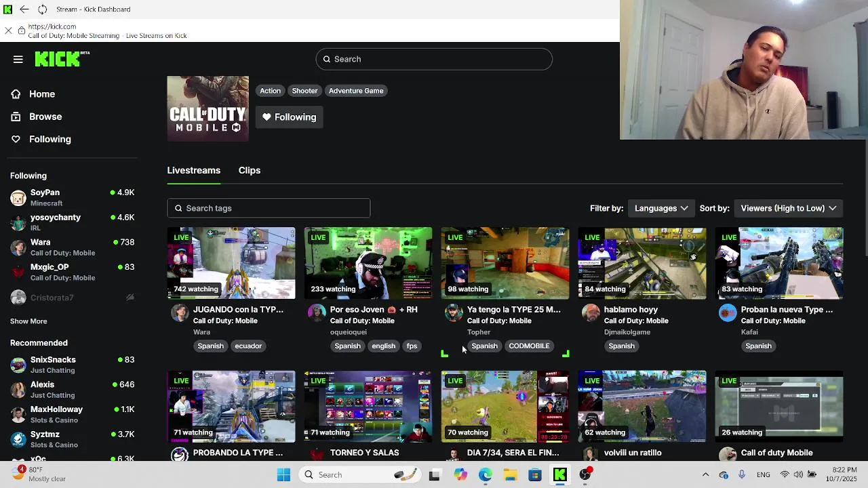Go back using browser back arrow
This screenshot has width=868, height=488.
[x=24, y=9]
